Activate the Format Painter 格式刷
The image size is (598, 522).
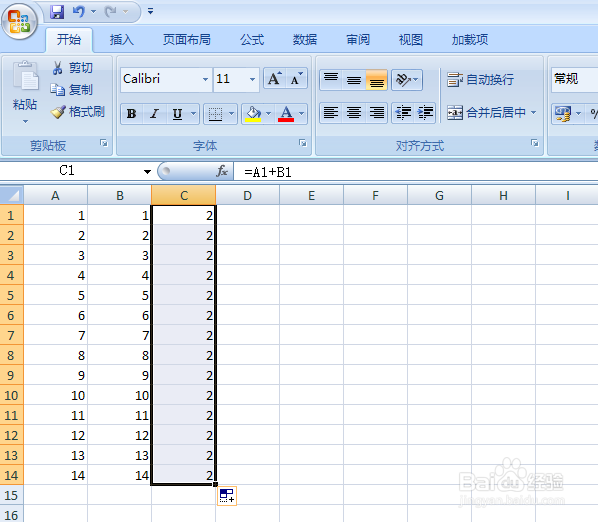pos(78,112)
